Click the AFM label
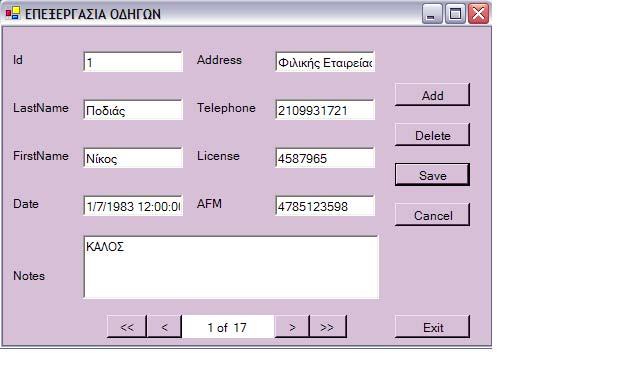 click(x=209, y=204)
